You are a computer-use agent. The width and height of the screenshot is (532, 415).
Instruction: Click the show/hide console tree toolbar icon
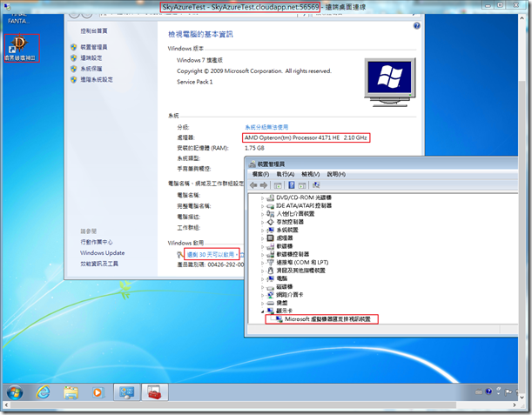point(278,185)
